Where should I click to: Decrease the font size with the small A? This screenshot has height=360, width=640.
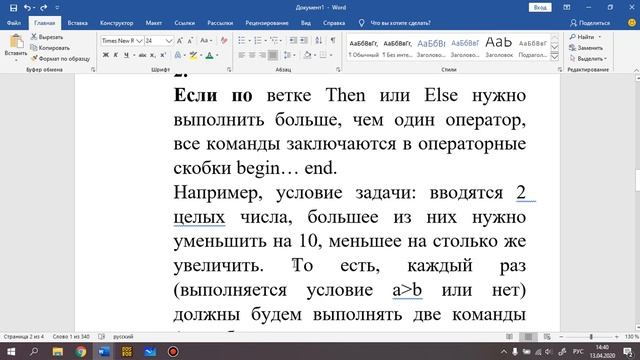[x=190, y=41]
